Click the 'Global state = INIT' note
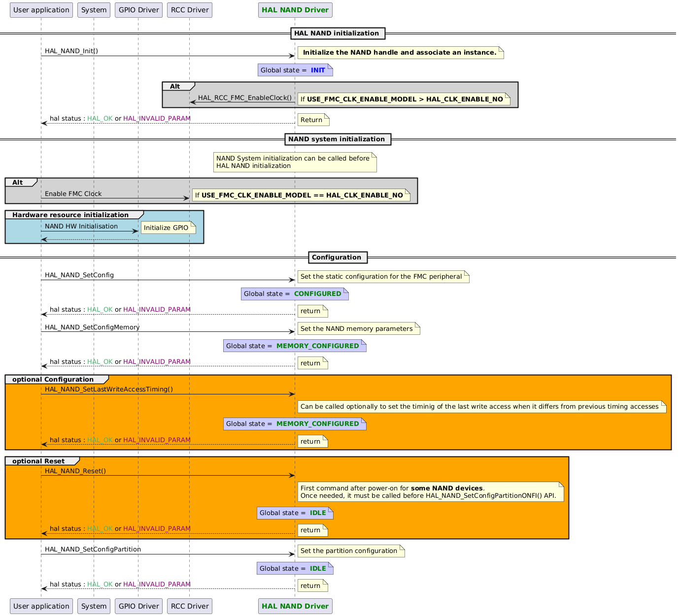Screen dimensions: 679x616 295,70
